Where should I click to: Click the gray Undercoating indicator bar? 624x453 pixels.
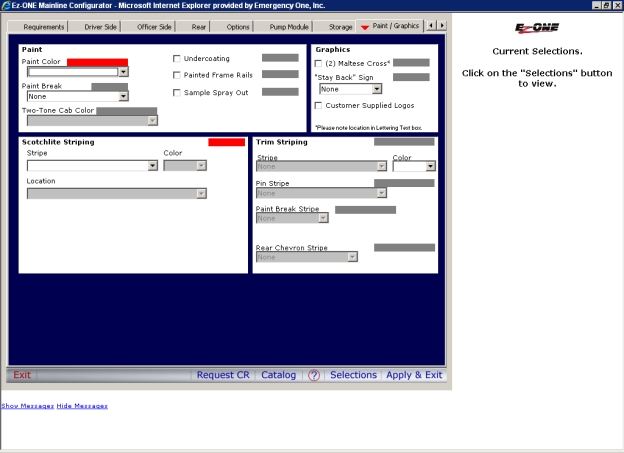click(280, 58)
